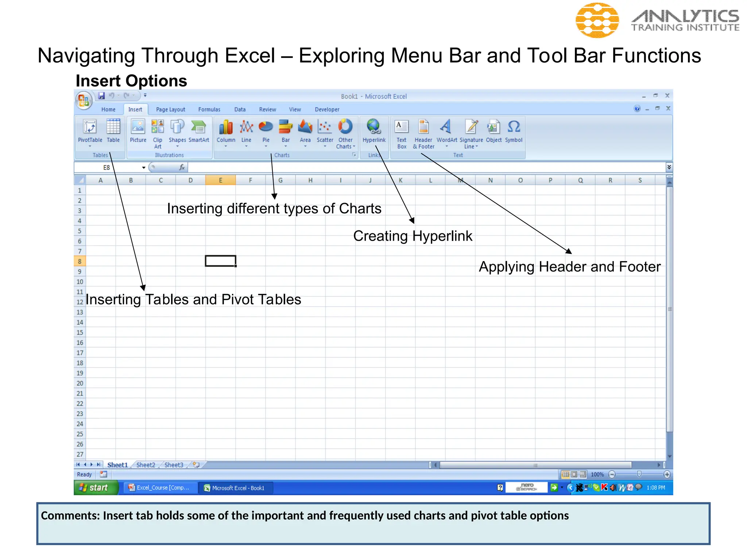Viewport: 747px width, 560px height.
Task: Open the Shapes gallery
Action: click(177, 133)
